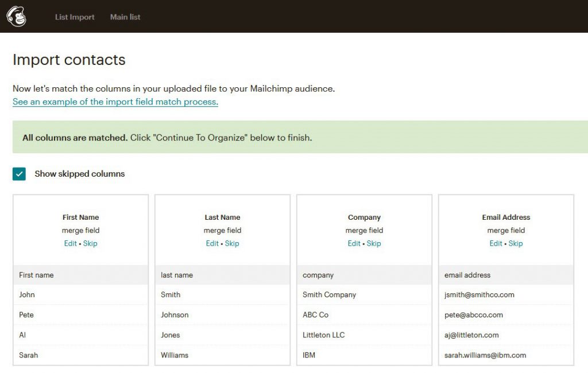Go to Main list in top navigation
This screenshot has height=373, width=588.
(125, 17)
